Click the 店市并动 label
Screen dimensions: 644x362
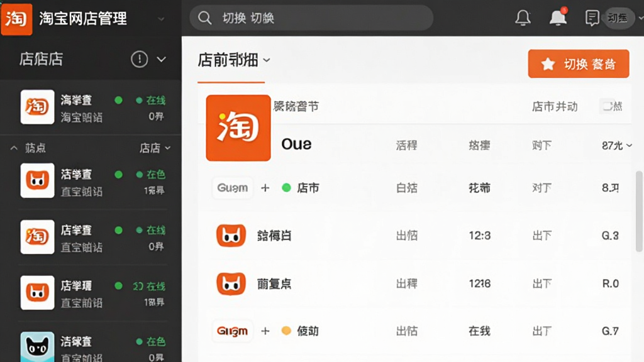pos(555,107)
